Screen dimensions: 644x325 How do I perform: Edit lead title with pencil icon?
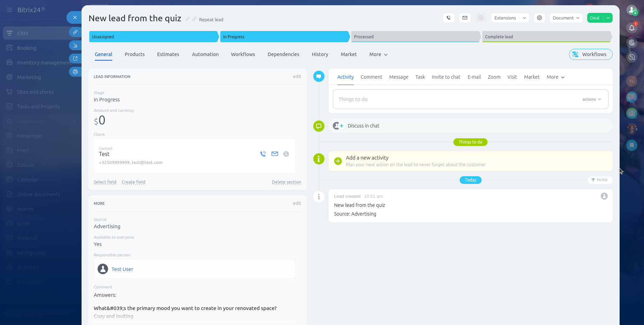[x=187, y=19]
